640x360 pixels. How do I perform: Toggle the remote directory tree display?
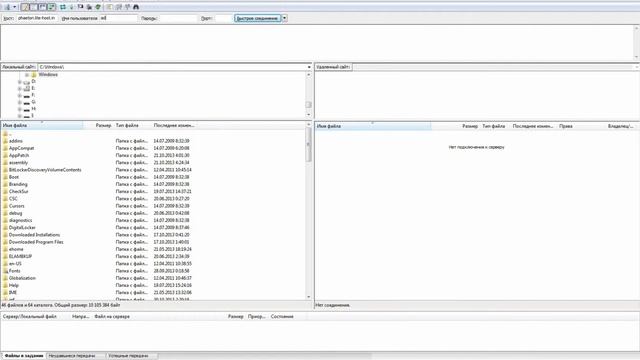[42, 7]
